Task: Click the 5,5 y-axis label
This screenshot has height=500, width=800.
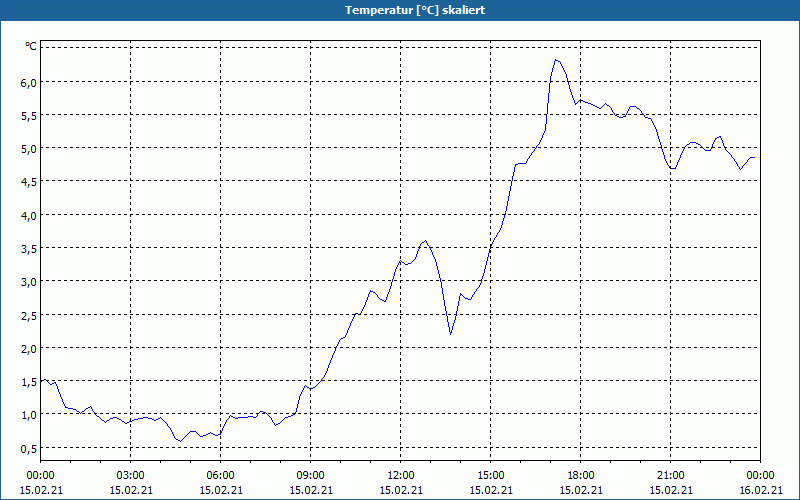Action: 28,116
